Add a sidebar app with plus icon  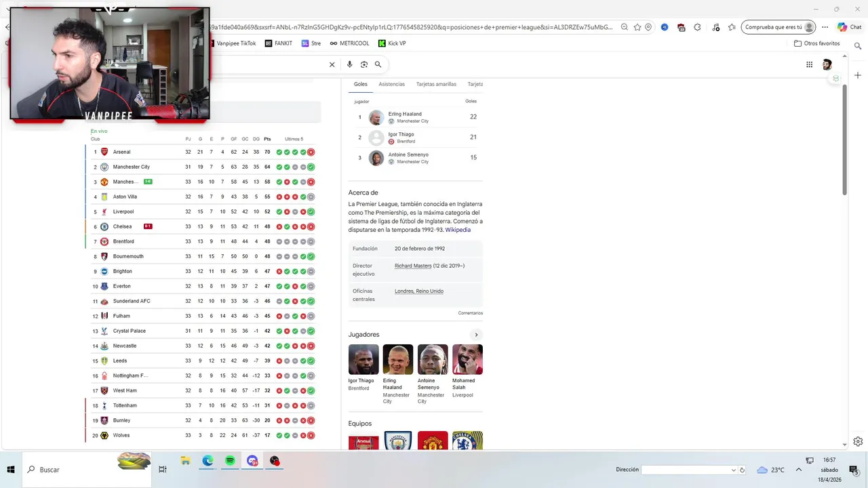pyautogui.click(x=858, y=75)
